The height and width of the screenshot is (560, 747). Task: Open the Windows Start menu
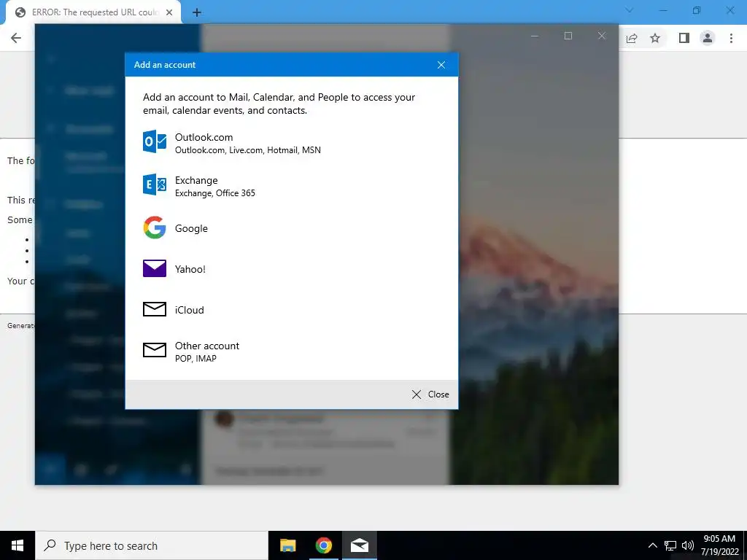[18, 545]
